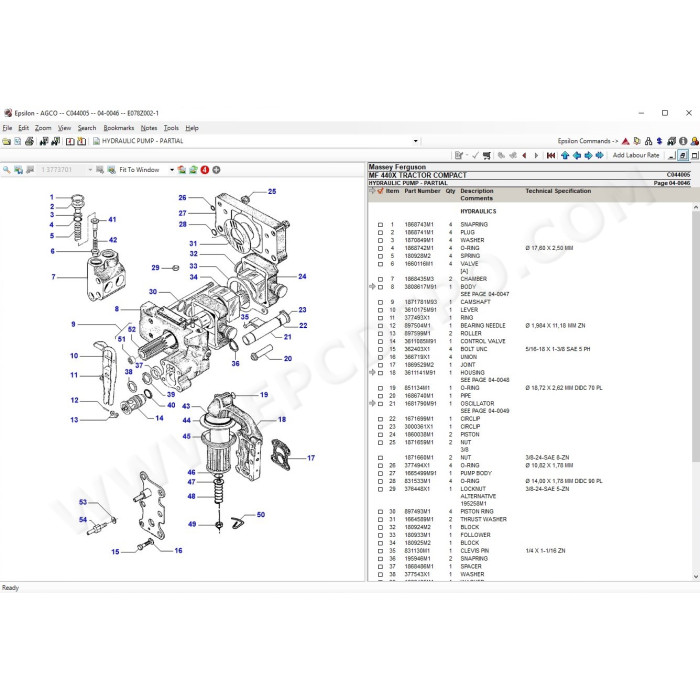Tick checkbox for item 1 SNAPRING
The image size is (700, 700).
[380, 225]
